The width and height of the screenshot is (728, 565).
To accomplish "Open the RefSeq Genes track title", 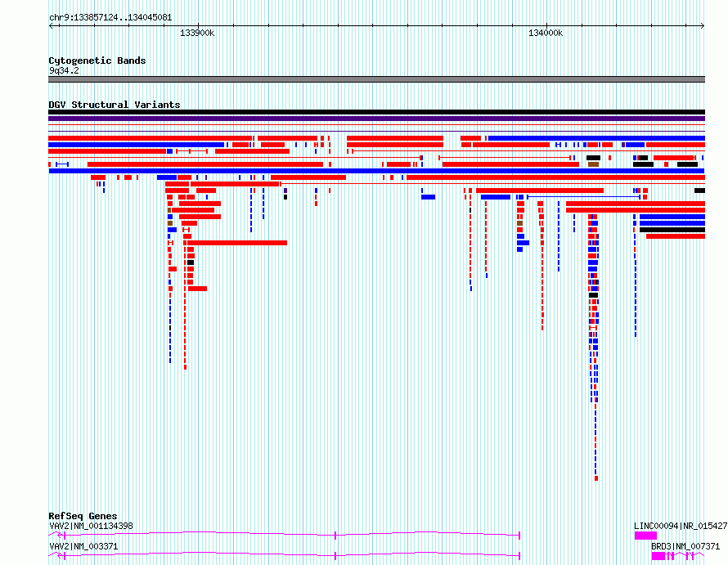I will (83, 516).
